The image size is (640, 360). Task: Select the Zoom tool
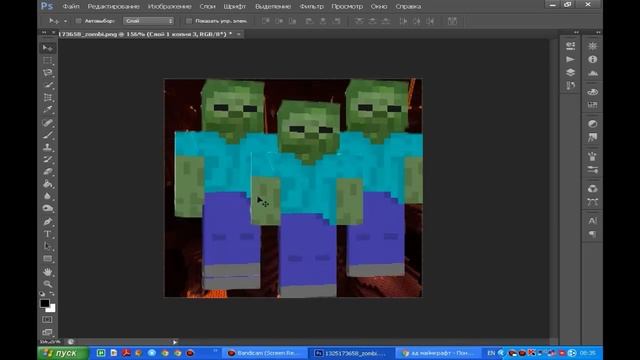click(x=47, y=284)
